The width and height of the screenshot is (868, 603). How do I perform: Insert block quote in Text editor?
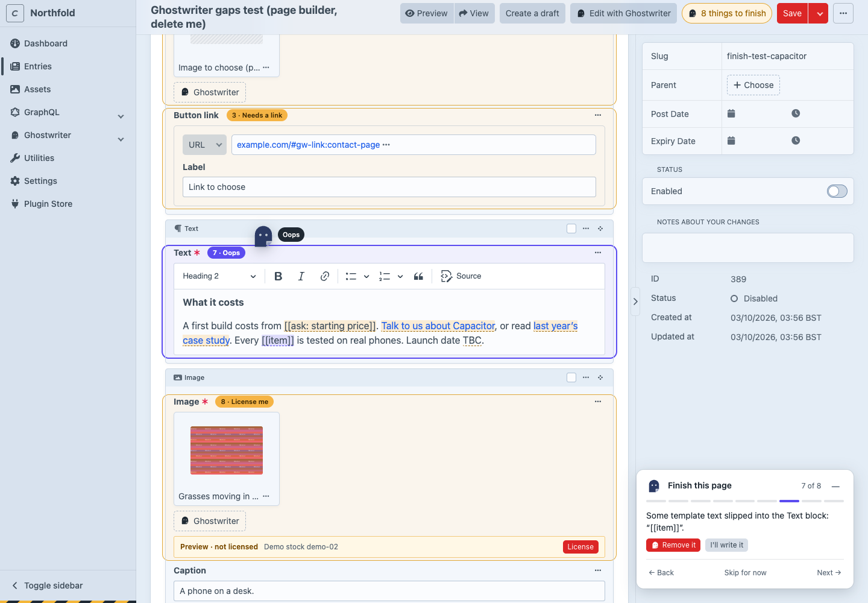point(418,276)
